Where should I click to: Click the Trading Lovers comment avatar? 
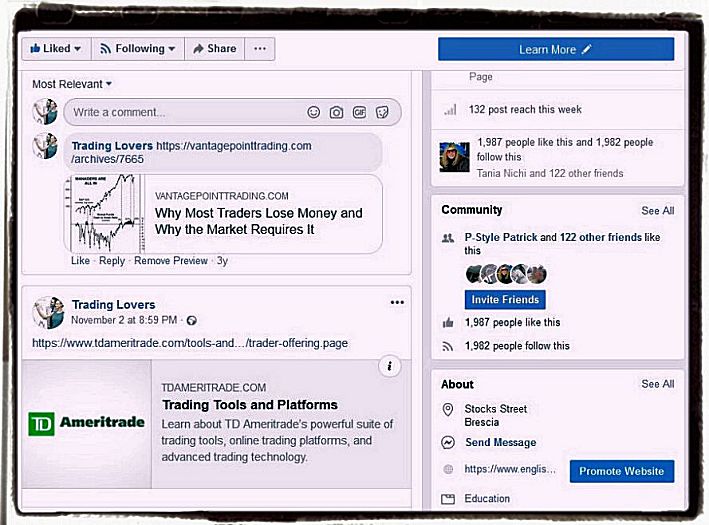(x=45, y=146)
